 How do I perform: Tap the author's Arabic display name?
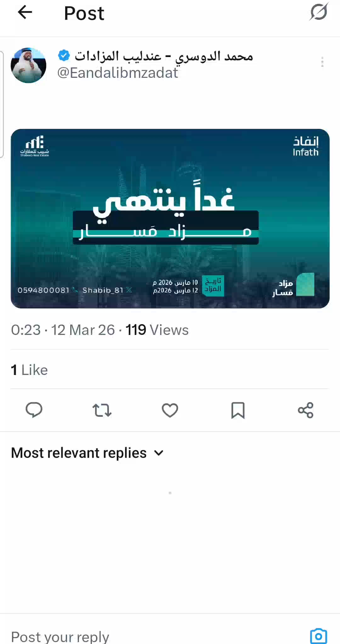point(164,56)
